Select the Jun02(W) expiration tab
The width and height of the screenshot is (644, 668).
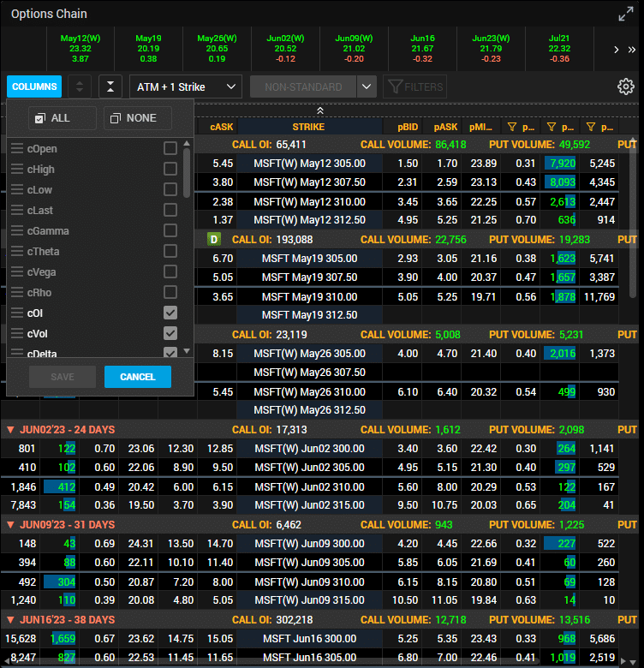click(x=285, y=49)
